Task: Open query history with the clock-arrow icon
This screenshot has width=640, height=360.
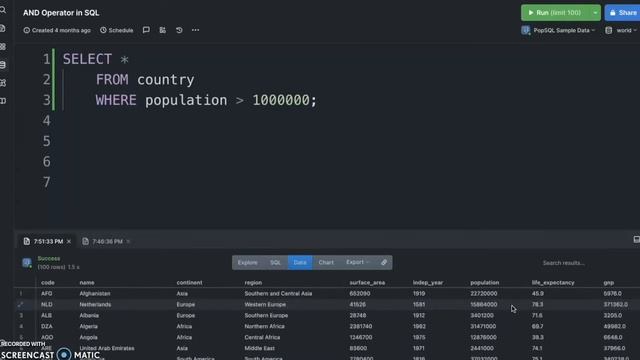Action: (179, 30)
